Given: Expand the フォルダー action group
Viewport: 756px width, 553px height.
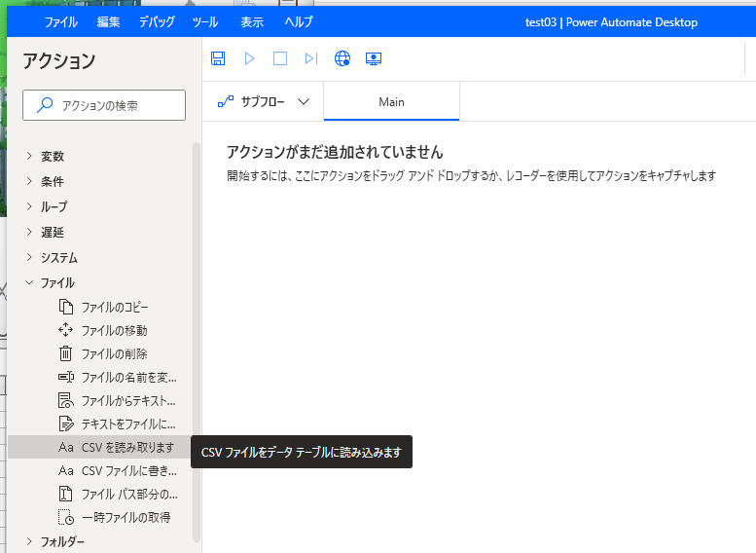Looking at the screenshot, I should tap(29, 541).
